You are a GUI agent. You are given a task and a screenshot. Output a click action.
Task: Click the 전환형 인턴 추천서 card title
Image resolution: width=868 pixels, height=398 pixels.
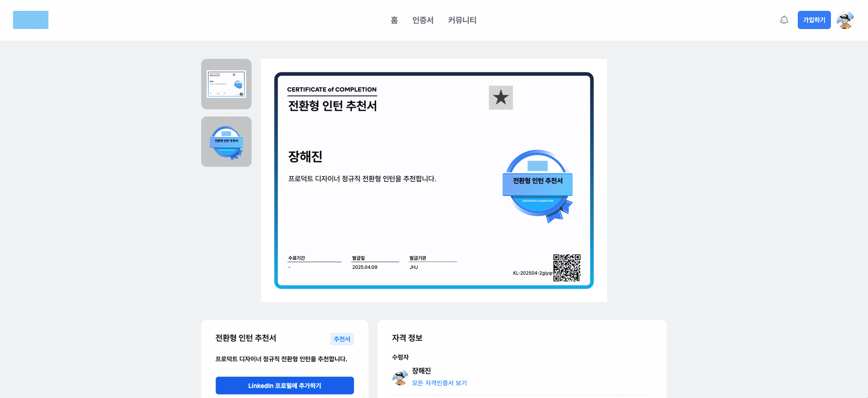pos(246,338)
